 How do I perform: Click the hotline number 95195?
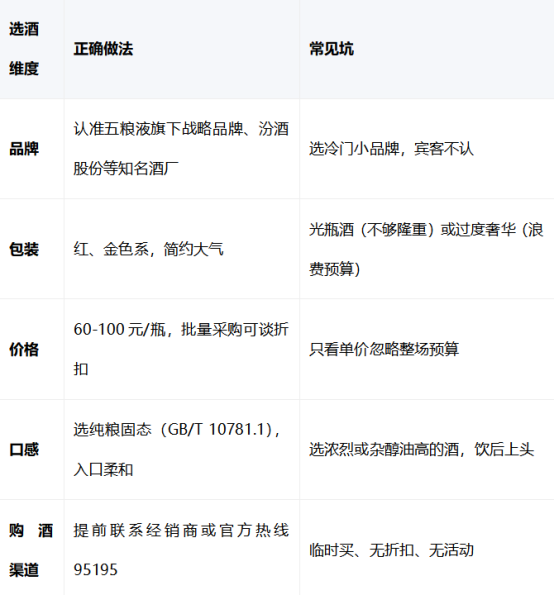coord(95,570)
